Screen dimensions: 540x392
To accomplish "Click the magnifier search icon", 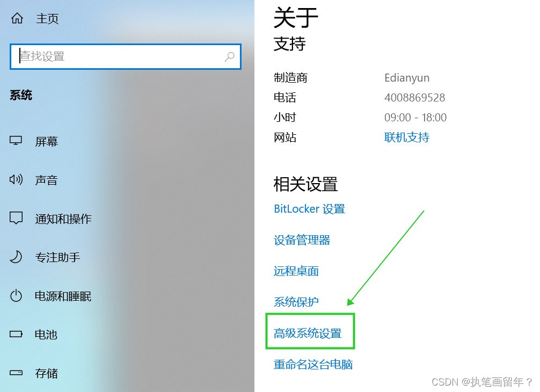I will tap(229, 56).
